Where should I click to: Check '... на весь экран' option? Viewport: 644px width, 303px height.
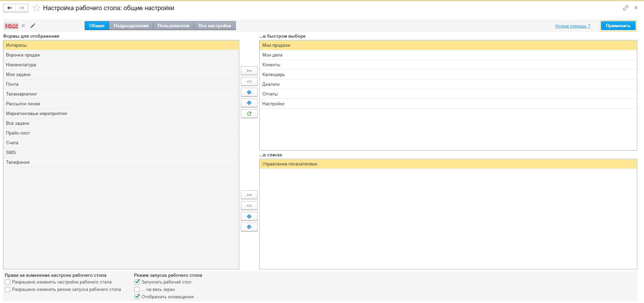click(137, 290)
